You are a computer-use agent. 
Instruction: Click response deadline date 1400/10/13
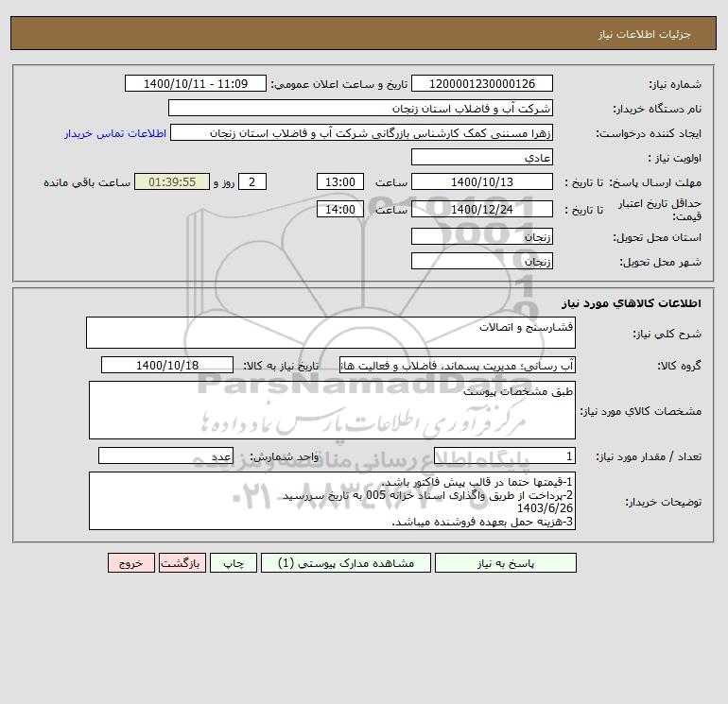[x=482, y=182]
